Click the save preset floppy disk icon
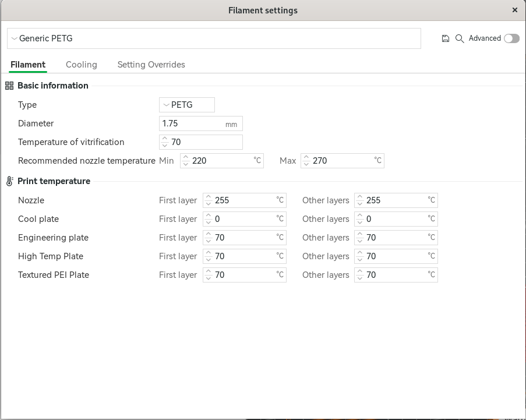Image resolution: width=526 pixels, height=420 pixels. [x=446, y=38]
